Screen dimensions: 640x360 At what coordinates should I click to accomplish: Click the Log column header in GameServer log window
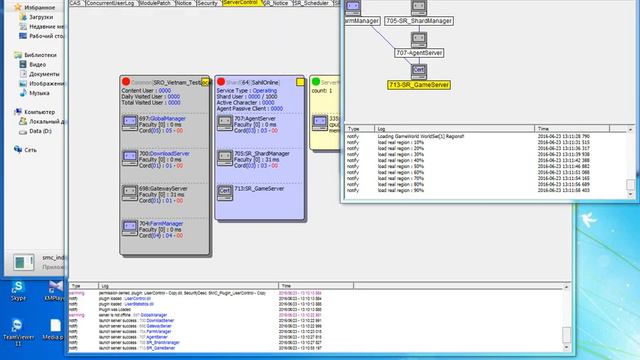(x=454, y=129)
